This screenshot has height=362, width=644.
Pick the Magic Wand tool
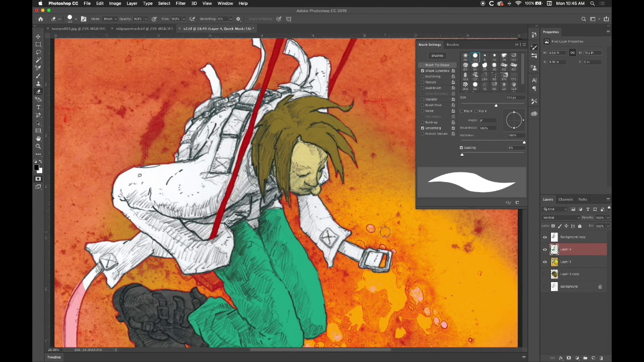[x=38, y=60]
